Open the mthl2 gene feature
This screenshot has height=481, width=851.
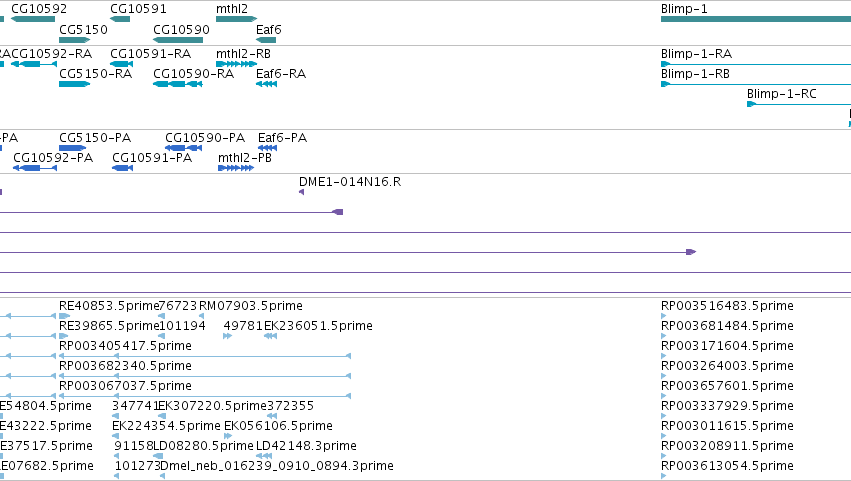pyautogui.click(x=236, y=19)
